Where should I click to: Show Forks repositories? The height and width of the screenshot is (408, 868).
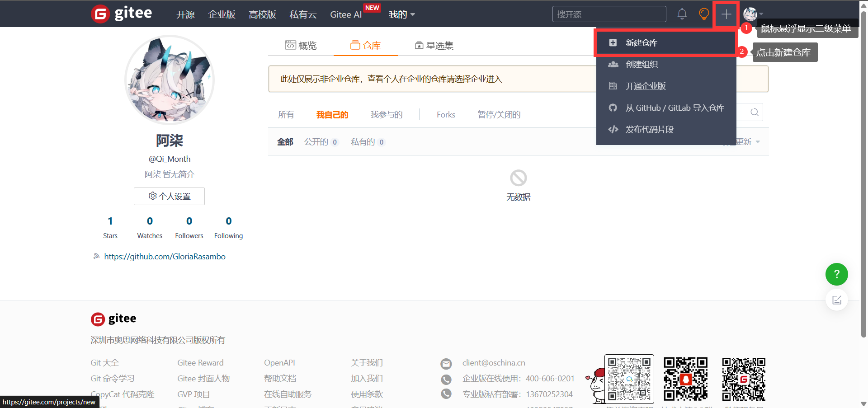pyautogui.click(x=446, y=115)
